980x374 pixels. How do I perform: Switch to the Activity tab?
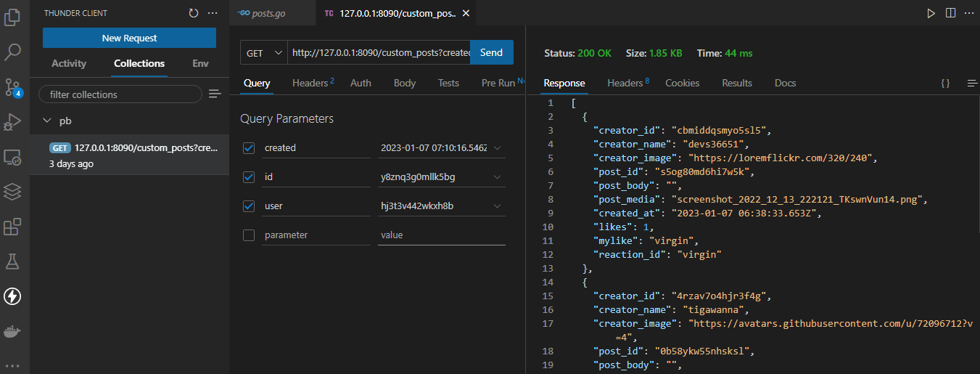69,64
